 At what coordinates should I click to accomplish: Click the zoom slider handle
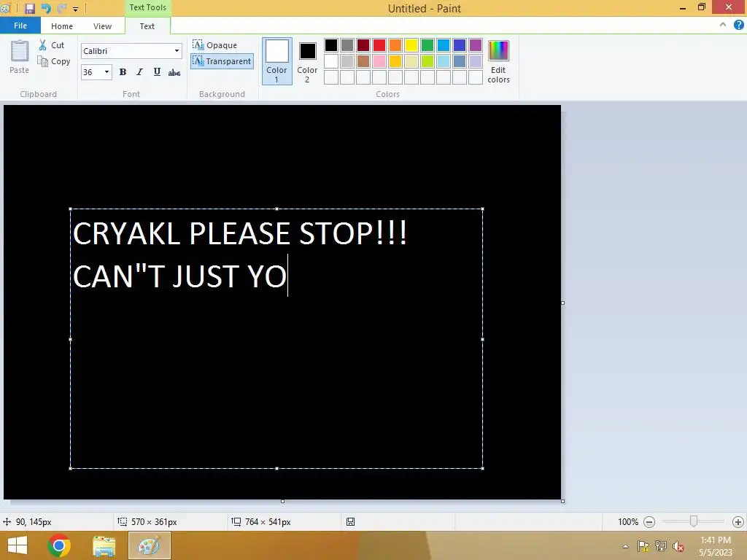(694, 521)
